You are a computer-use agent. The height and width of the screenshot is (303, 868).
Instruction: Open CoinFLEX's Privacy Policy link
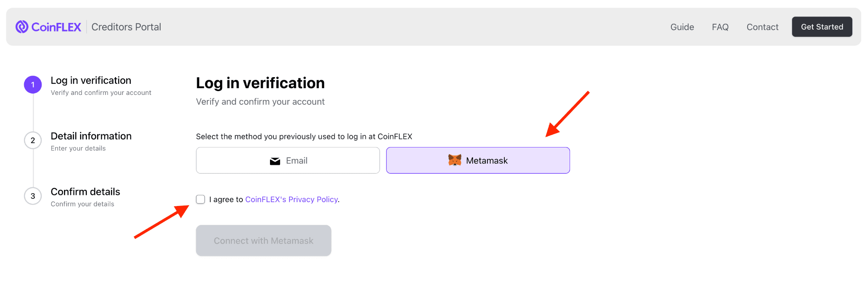pyautogui.click(x=291, y=199)
